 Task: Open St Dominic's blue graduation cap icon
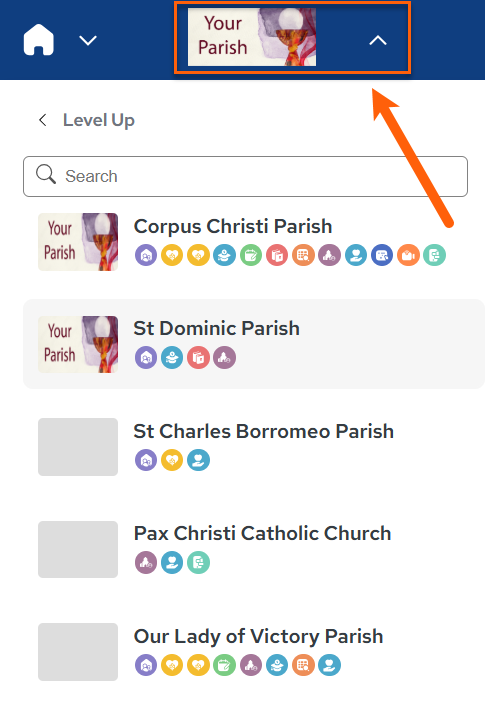(x=172, y=358)
